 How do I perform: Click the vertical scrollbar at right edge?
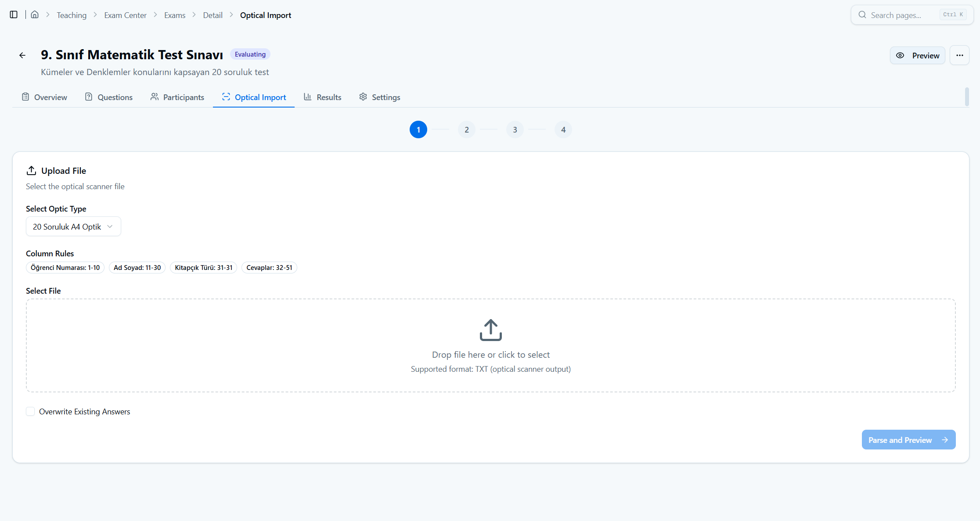(x=967, y=97)
